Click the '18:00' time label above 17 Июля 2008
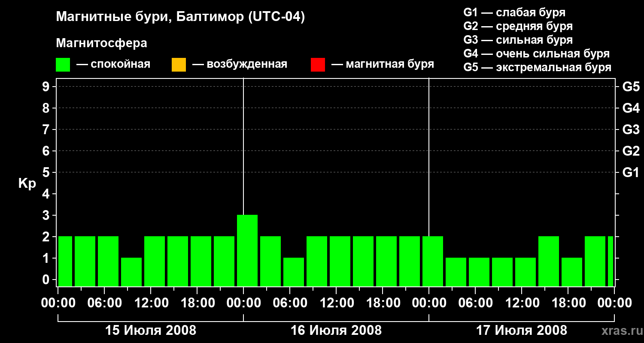The image size is (644, 343). coord(568,303)
